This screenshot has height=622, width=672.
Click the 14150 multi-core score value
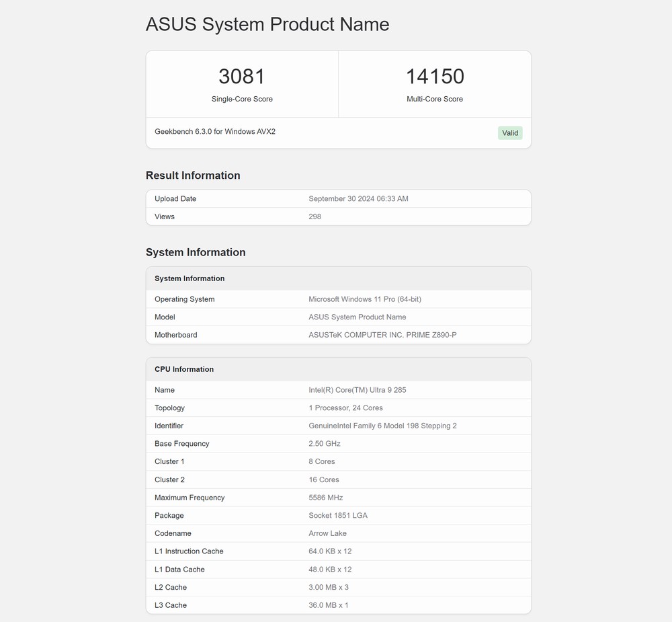click(435, 77)
